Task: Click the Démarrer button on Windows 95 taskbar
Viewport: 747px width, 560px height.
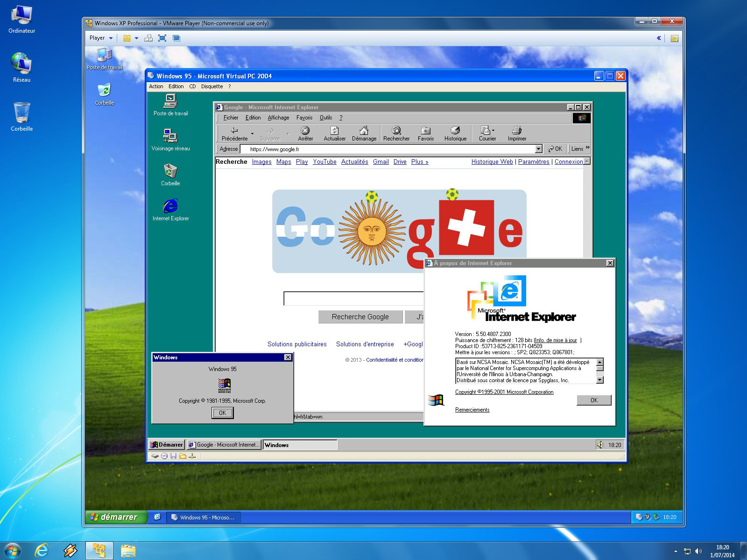Action: pyautogui.click(x=167, y=445)
